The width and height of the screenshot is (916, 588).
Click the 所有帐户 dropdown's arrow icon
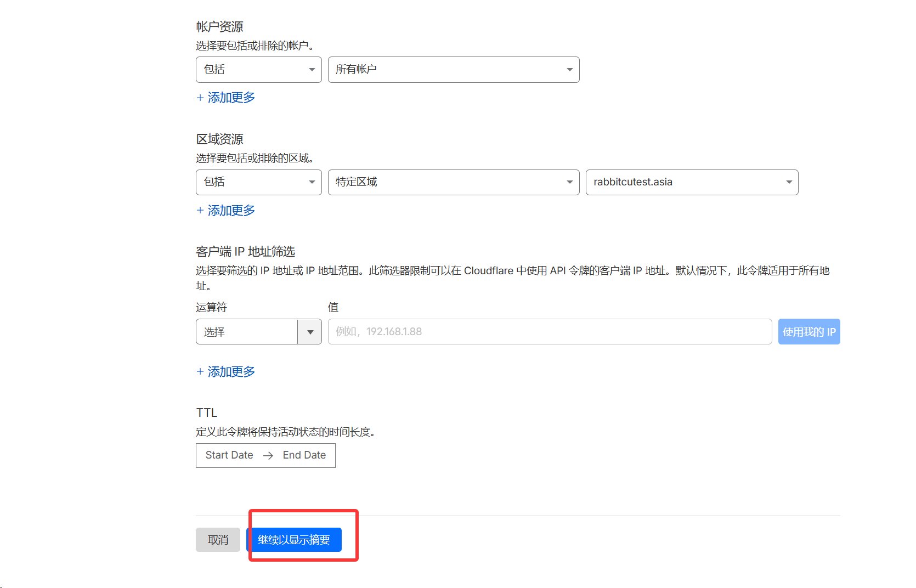click(569, 70)
